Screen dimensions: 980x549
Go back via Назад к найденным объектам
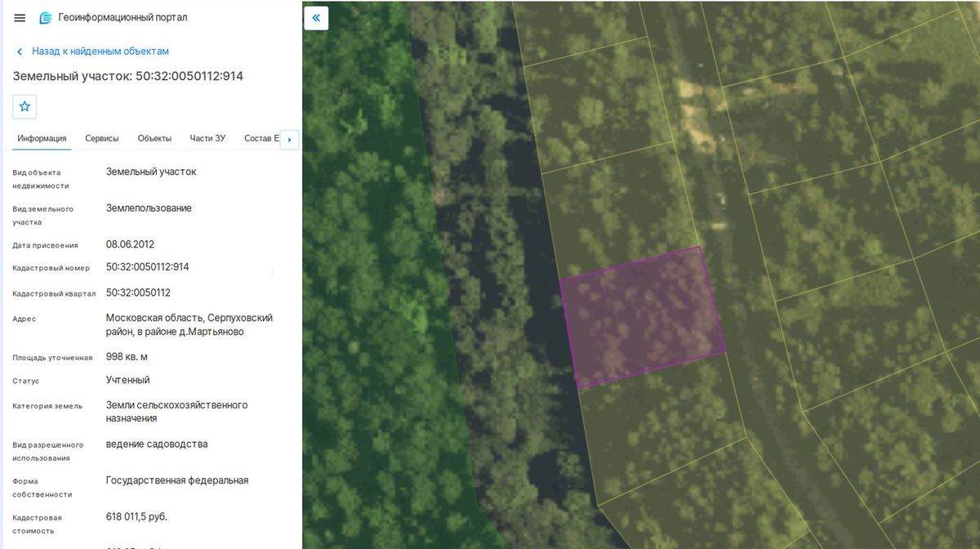click(x=92, y=51)
